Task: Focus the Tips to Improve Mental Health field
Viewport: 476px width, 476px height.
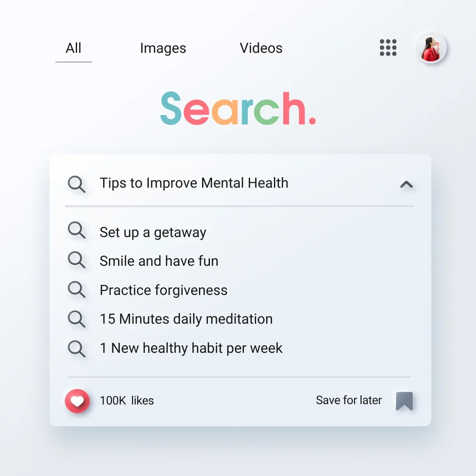Action: (240, 183)
